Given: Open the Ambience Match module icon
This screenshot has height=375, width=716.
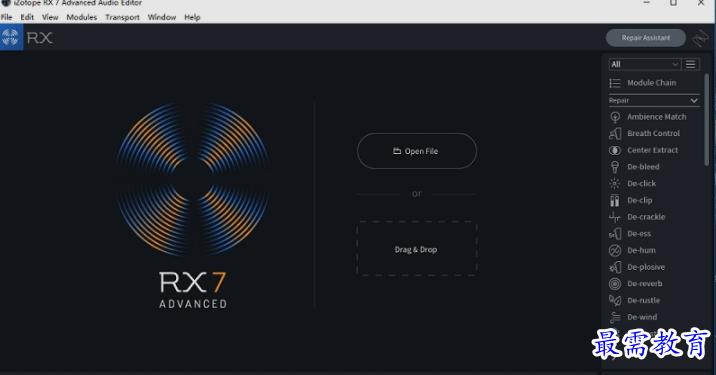Looking at the screenshot, I should (615, 117).
